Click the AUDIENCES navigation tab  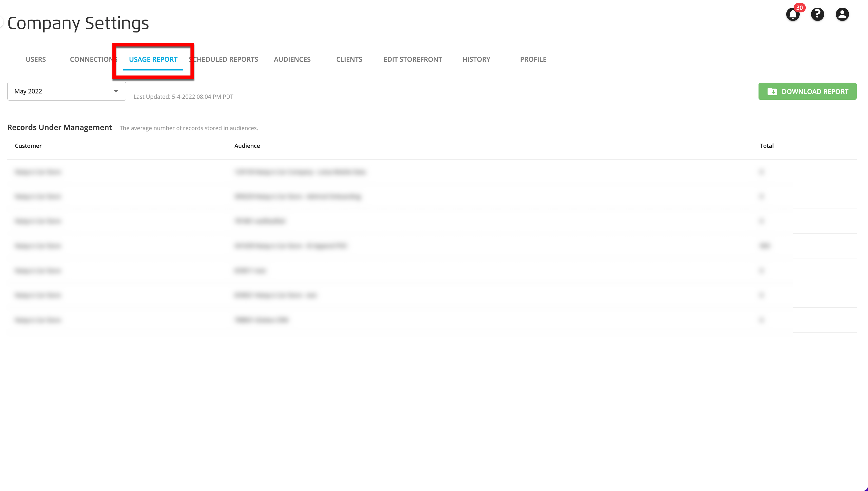click(292, 59)
